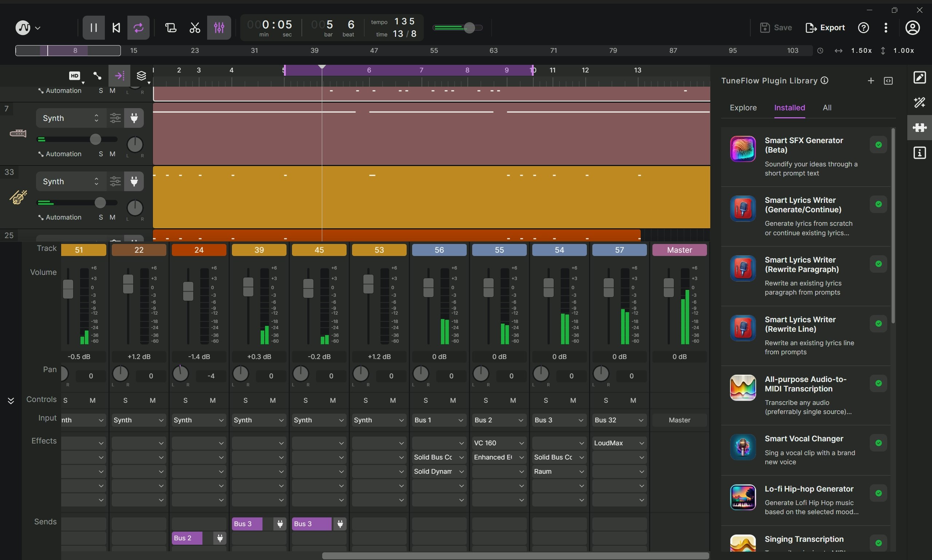Adjust track 7 volume slider knob
This screenshot has width=932, height=560.
(x=95, y=139)
